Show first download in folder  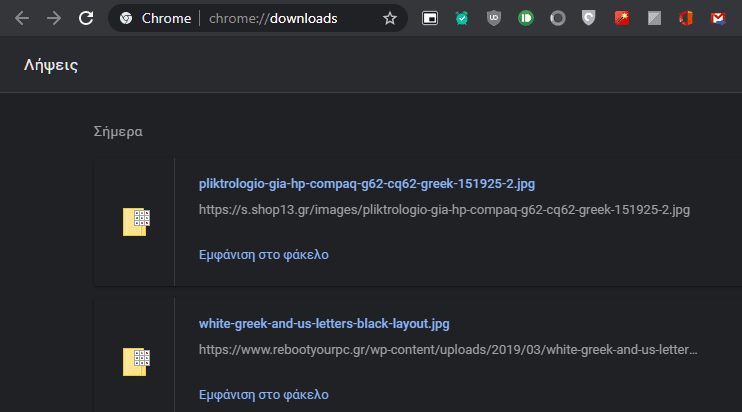(x=264, y=254)
